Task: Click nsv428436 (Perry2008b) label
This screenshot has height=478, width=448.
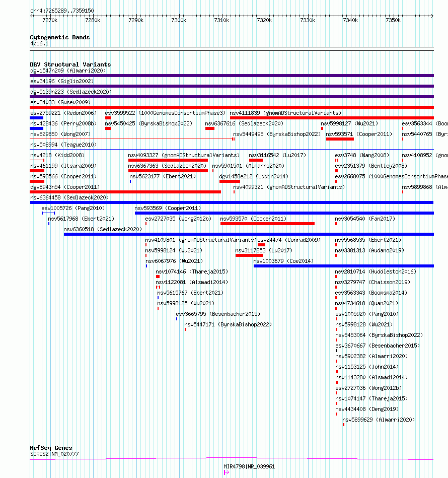Action: click(x=63, y=123)
